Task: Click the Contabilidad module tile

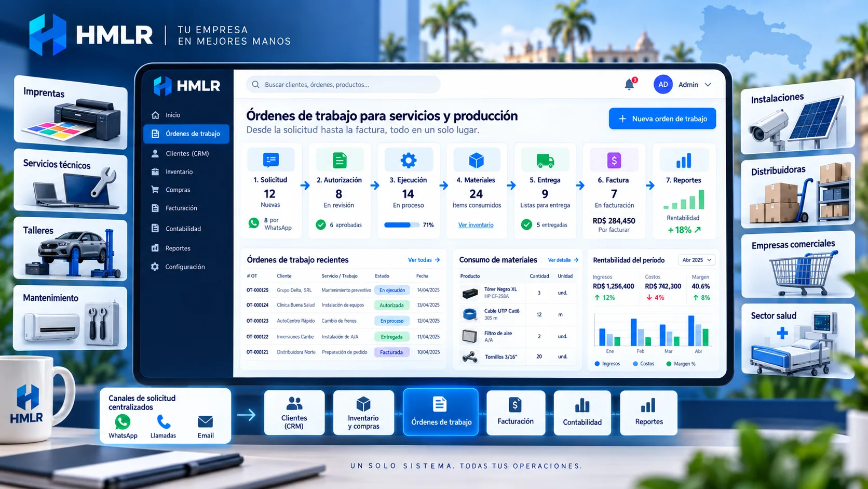Action: (582, 413)
